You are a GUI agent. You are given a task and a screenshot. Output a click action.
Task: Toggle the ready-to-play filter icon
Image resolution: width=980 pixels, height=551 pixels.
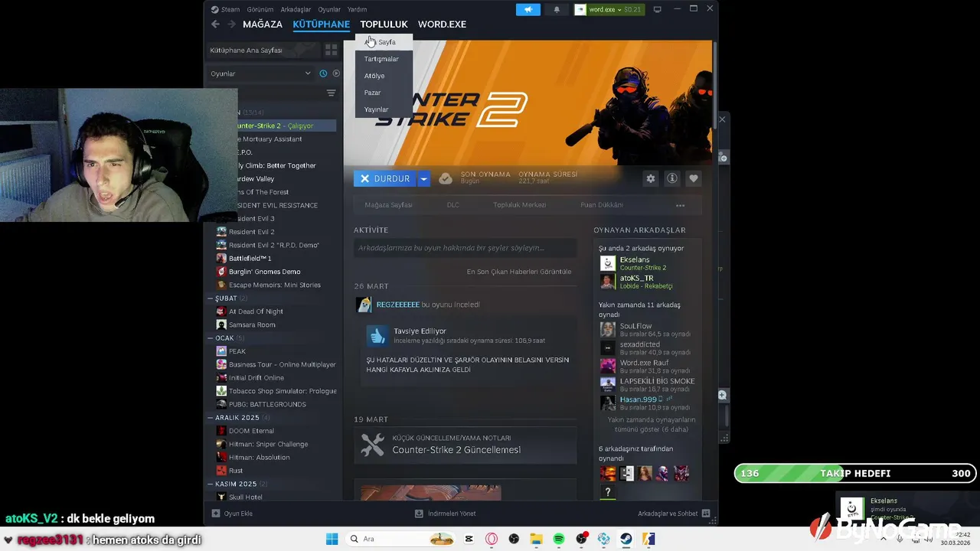[x=335, y=73]
